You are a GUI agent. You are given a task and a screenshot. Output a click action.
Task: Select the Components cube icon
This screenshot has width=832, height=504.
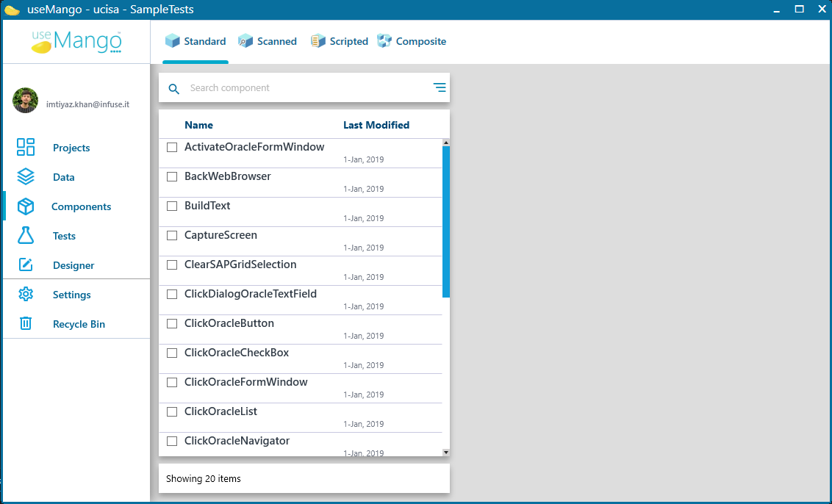click(x=26, y=206)
